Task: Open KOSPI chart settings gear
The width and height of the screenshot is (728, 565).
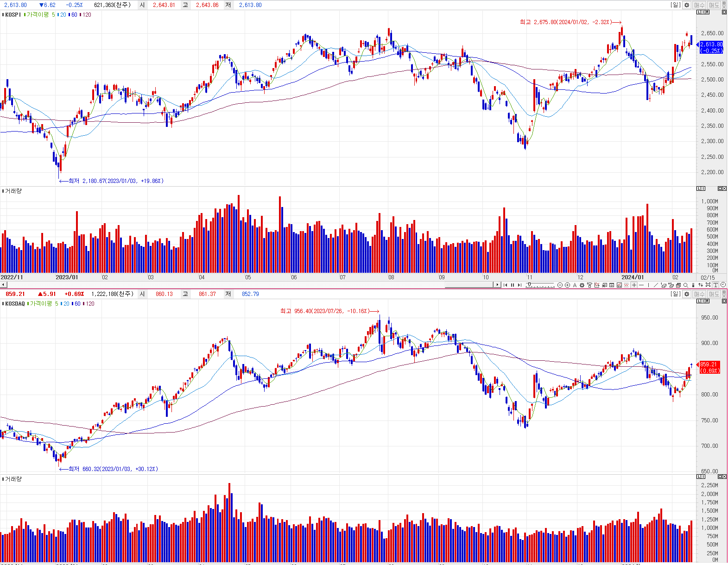Action: pyautogui.click(x=687, y=5)
